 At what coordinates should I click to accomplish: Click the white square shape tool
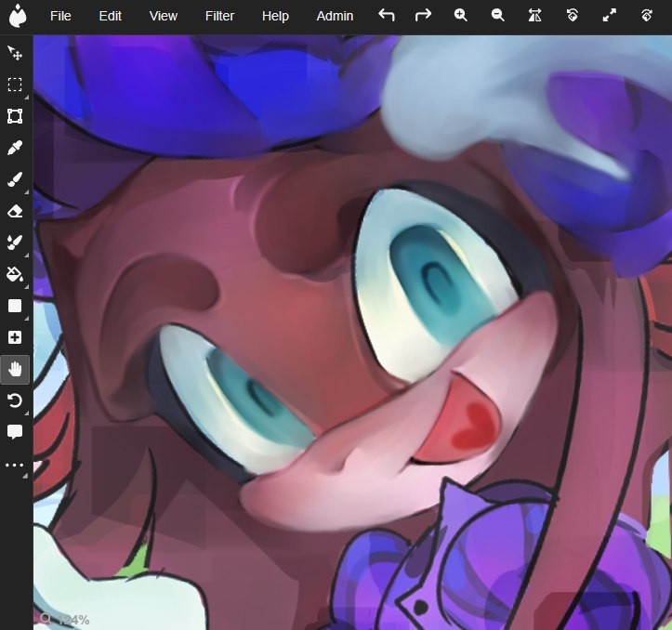15,306
